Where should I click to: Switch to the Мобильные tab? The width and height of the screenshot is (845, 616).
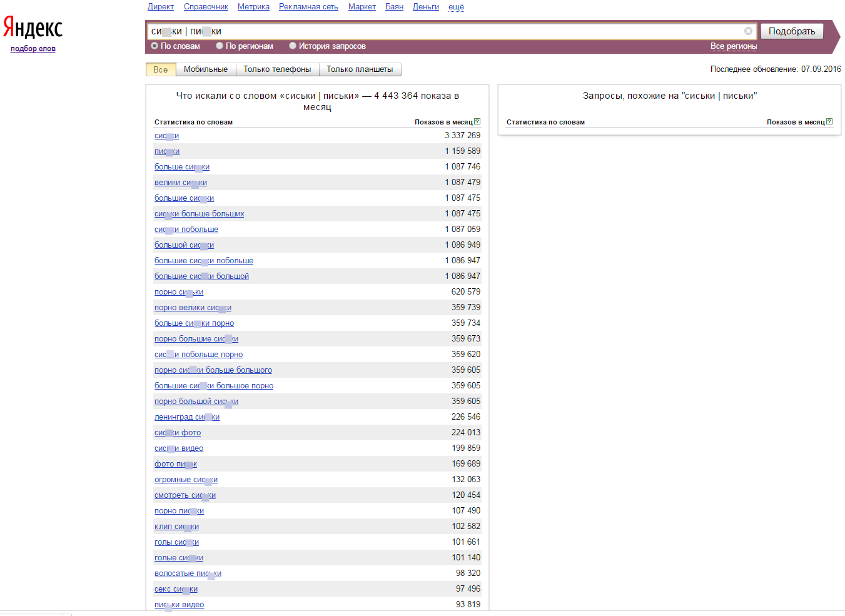tap(206, 69)
